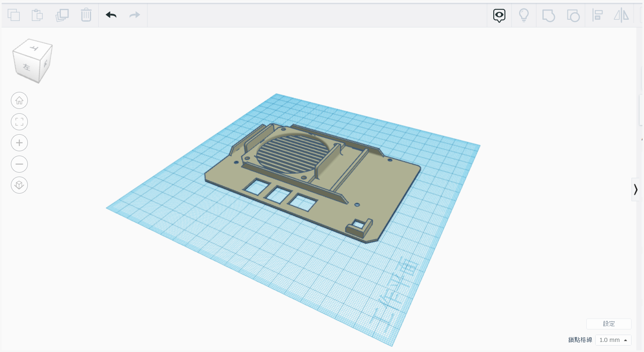The image size is (644, 352).
Task: Switch to orthographic view cube icon
Action: 19,185
